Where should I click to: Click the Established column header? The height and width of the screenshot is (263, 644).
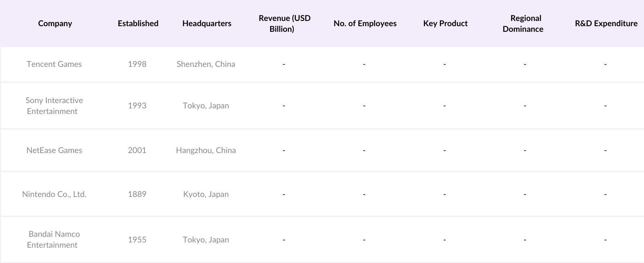click(x=138, y=23)
